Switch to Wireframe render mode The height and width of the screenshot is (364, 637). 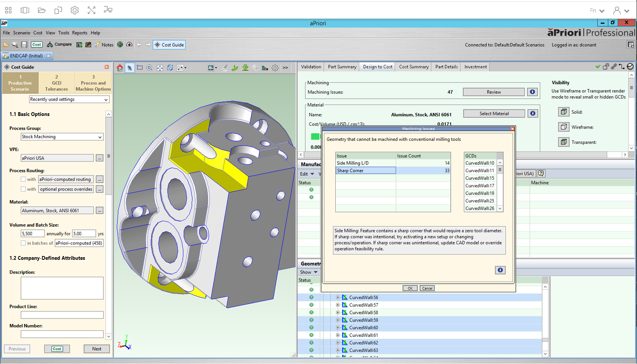pos(564,127)
